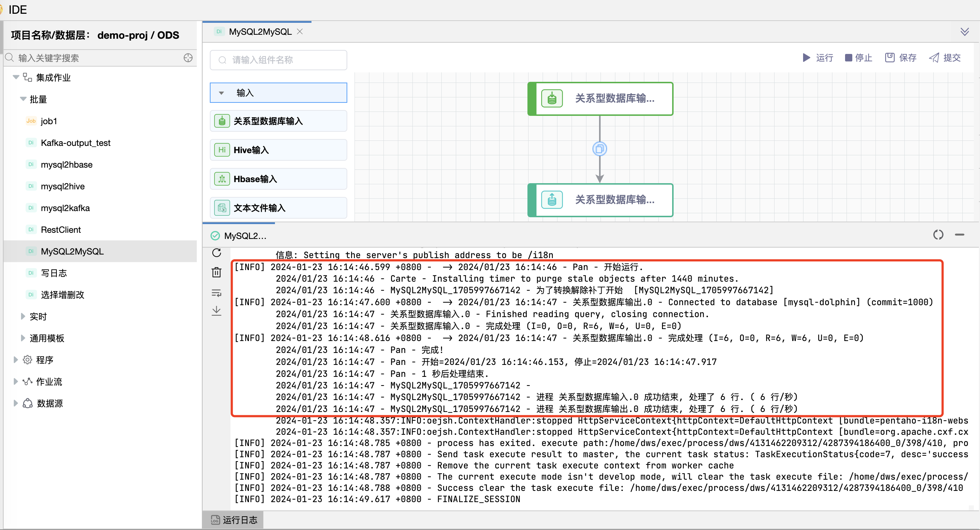This screenshot has height=530, width=980.
Task: Click 停止 to stop execution
Action: pyautogui.click(x=858, y=58)
